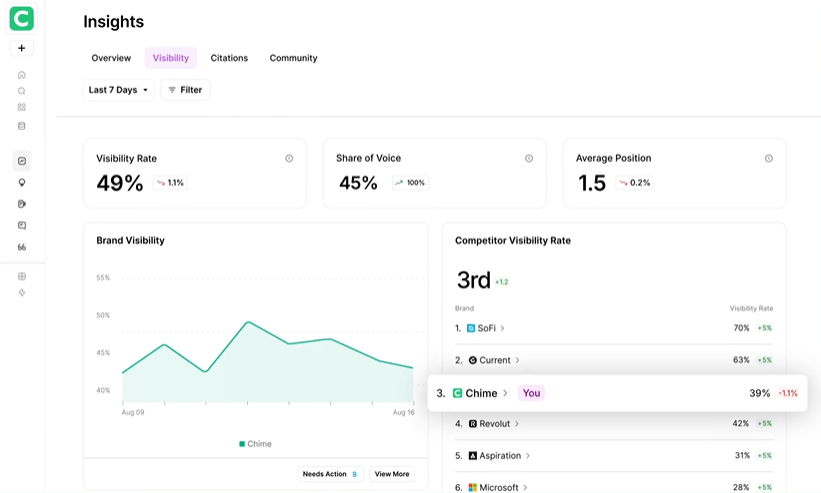Click the purple You badge
This screenshot has width=821, height=493.
pyautogui.click(x=531, y=393)
